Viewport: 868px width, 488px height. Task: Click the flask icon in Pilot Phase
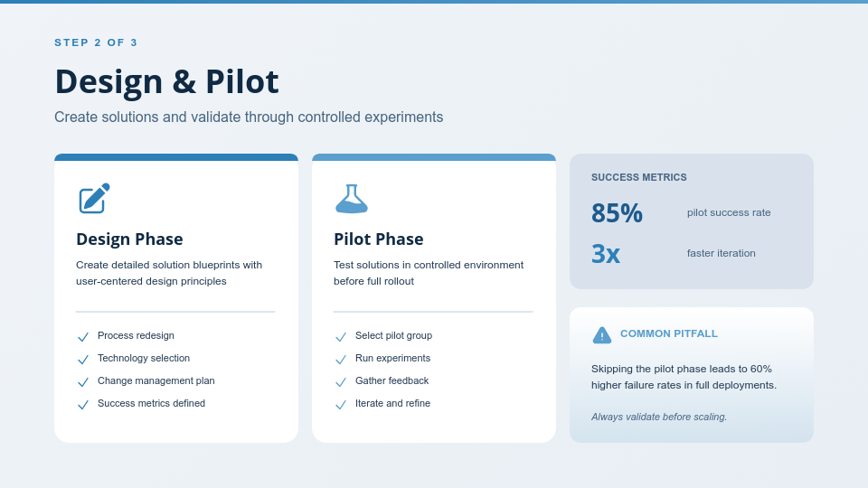point(352,199)
